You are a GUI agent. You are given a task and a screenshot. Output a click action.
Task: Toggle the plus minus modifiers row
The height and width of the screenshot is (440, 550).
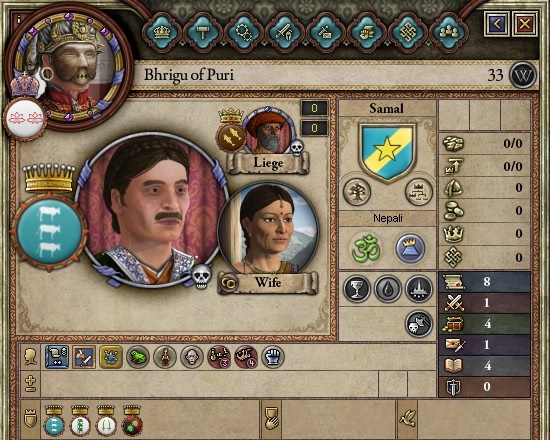pyautogui.click(x=31, y=384)
